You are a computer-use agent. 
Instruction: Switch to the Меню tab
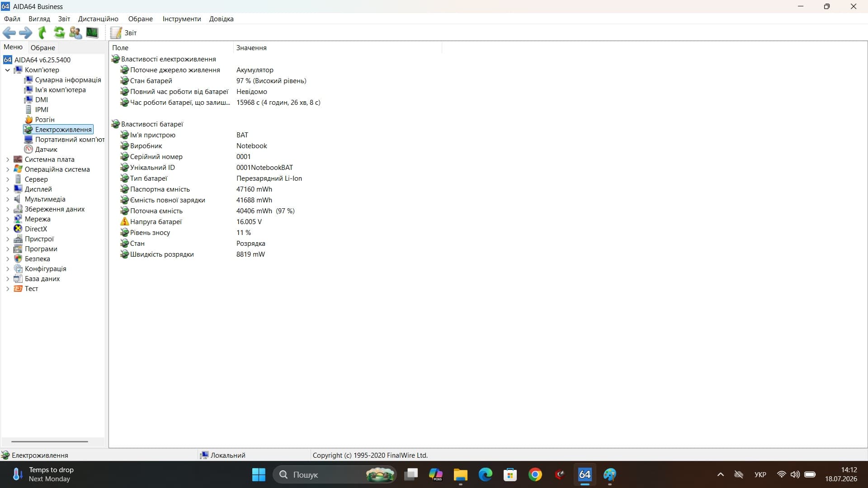(x=13, y=47)
